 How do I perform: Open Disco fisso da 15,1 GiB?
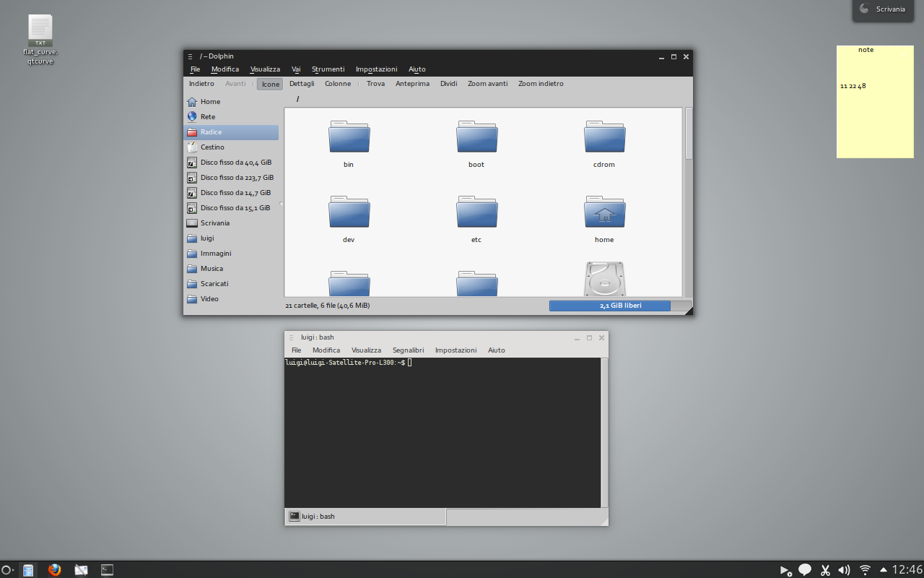pos(231,208)
